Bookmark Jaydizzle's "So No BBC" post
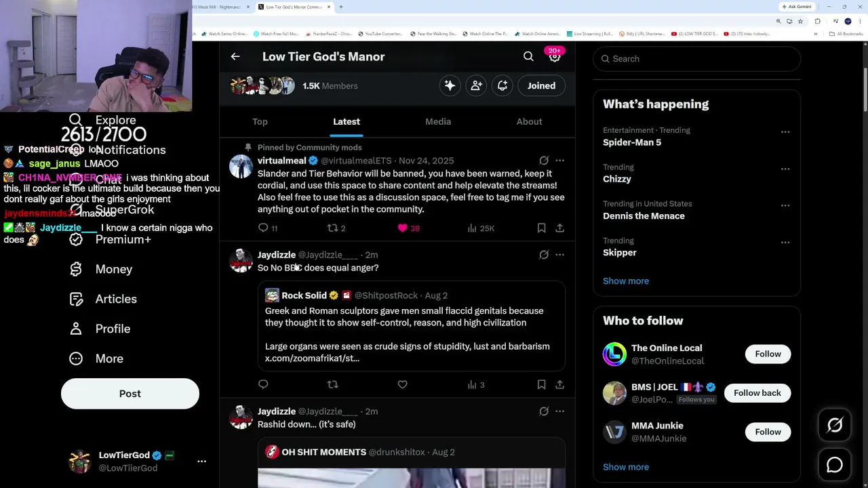The height and width of the screenshot is (488, 868). [x=541, y=385]
